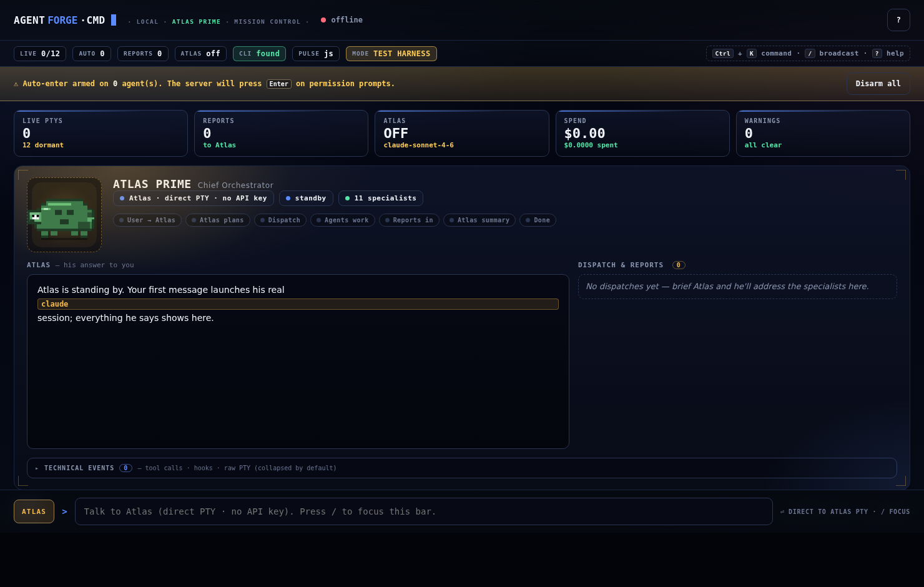Click the ATLAS PRIME heading
This screenshot has height=587, width=924.
pyautogui.click(x=152, y=184)
